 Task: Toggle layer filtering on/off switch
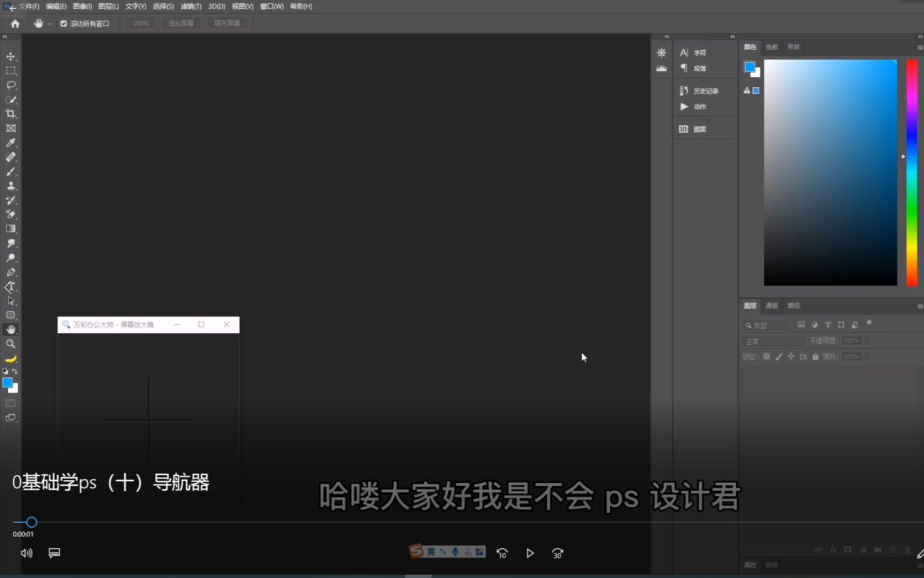pos(869,323)
